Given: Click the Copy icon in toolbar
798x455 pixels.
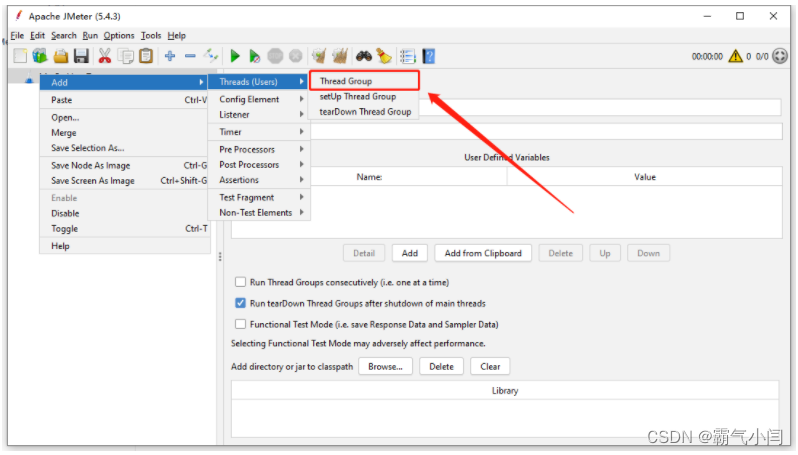Looking at the screenshot, I should (126, 56).
